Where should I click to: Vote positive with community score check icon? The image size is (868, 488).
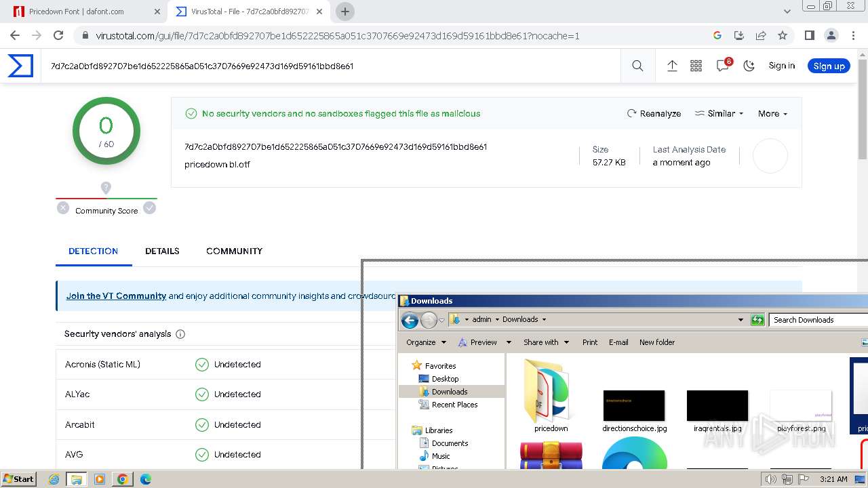150,208
